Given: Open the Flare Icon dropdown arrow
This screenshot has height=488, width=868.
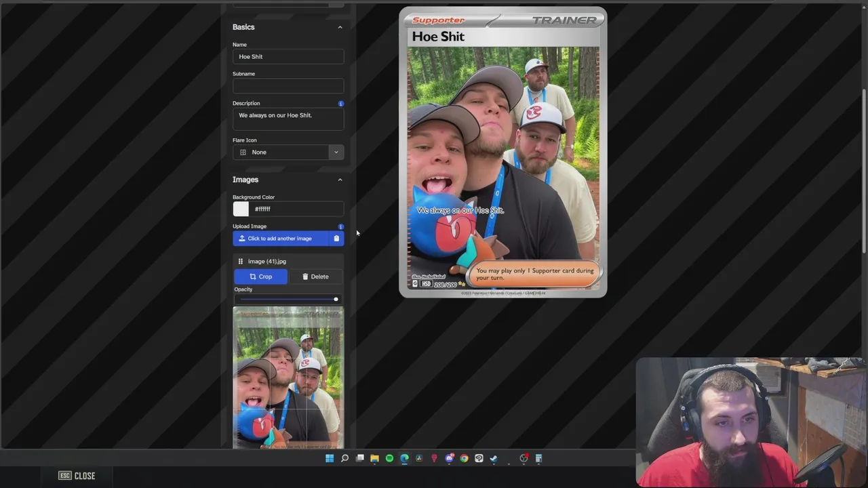Looking at the screenshot, I should point(336,152).
